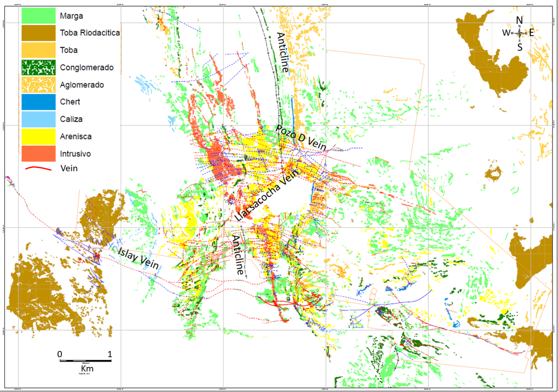Click the N letter above compass
558x392 pixels.
(x=519, y=20)
